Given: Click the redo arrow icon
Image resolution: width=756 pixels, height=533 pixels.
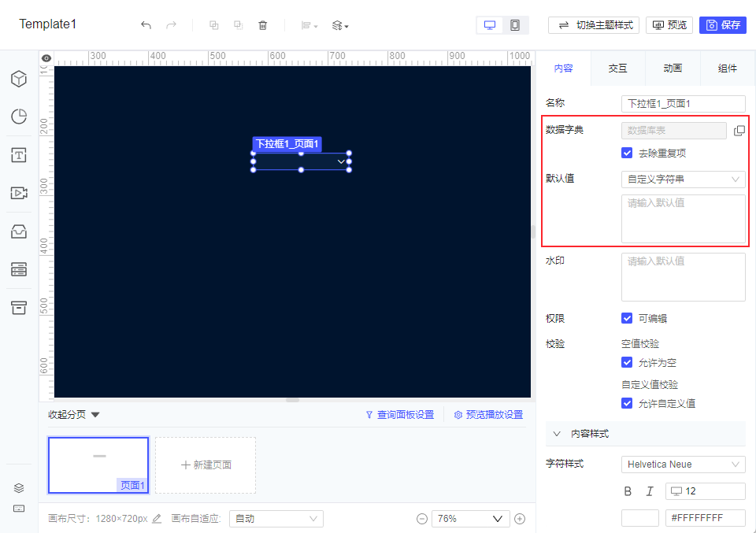Looking at the screenshot, I should click(x=171, y=25).
